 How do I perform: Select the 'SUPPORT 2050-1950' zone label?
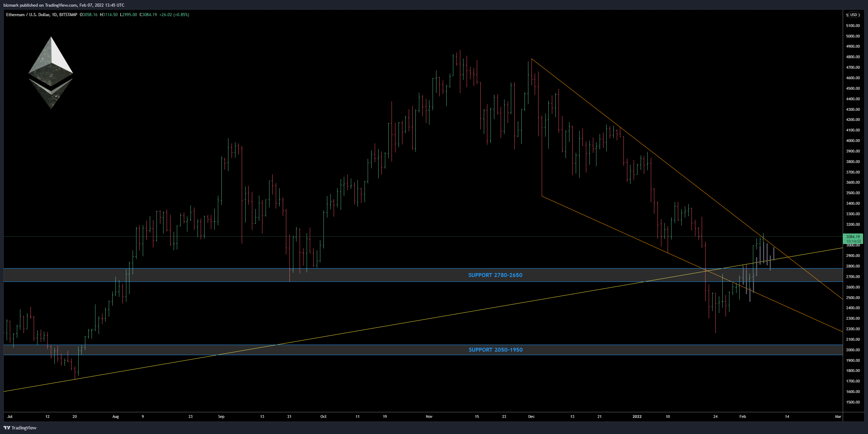coord(496,350)
